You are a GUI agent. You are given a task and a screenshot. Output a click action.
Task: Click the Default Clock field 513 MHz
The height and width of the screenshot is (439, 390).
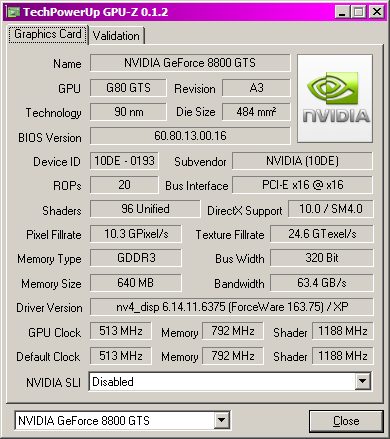pos(121,356)
